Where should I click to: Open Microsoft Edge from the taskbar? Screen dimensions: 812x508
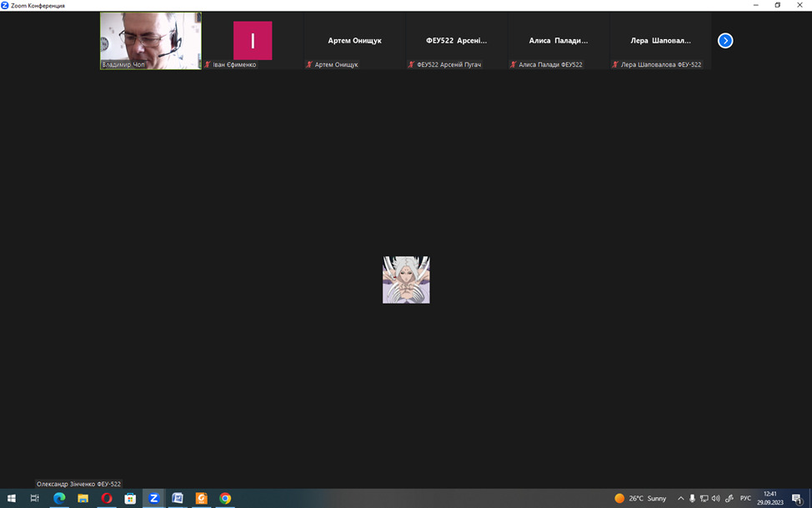(x=59, y=498)
